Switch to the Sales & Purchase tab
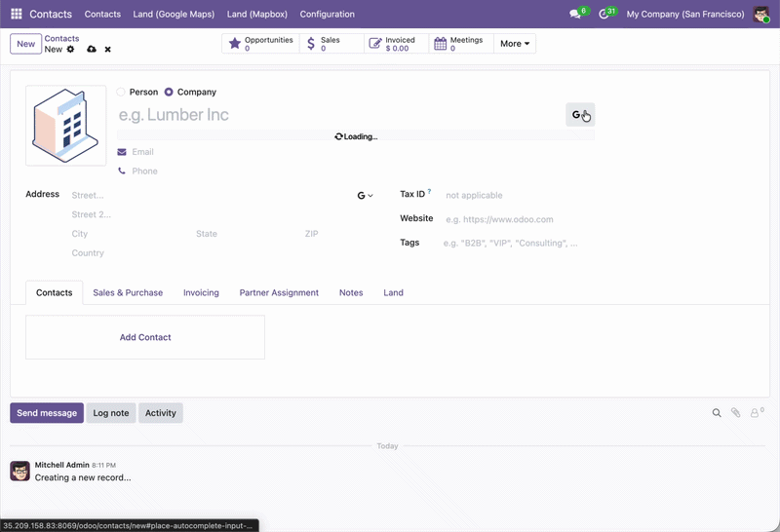The height and width of the screenshot is (532, 780). click(x=128, y=293)
